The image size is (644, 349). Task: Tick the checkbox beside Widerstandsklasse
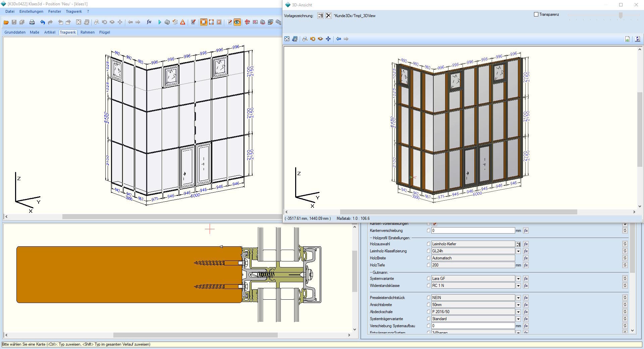(x=428, y=286)
